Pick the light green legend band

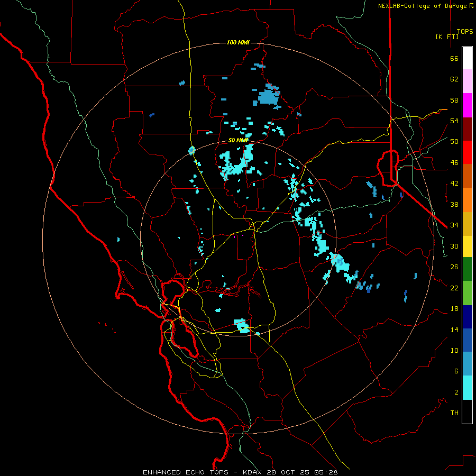(467, 293)
